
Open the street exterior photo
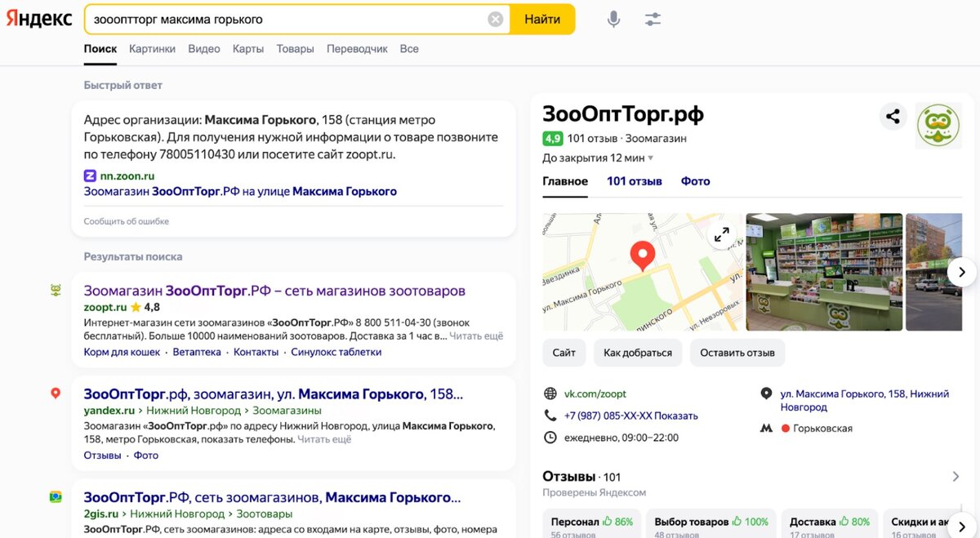click(x=935, y=272)
